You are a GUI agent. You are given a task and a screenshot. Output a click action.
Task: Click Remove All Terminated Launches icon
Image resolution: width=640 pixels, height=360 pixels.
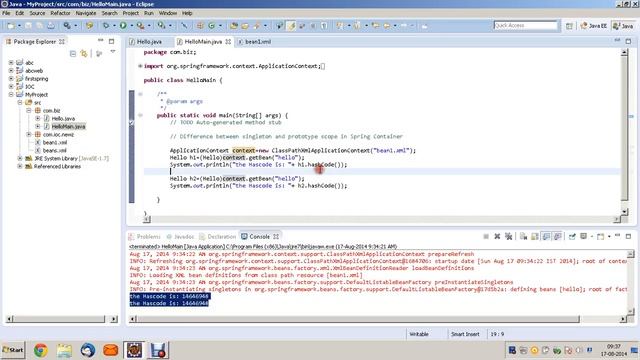(509, 236)
